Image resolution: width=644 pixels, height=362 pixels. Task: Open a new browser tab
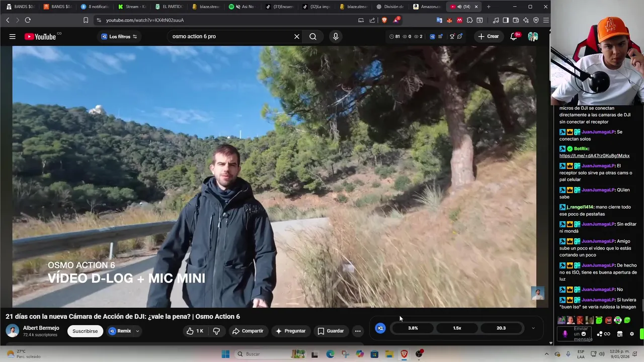pyautogui.click(x=489, y=7)
